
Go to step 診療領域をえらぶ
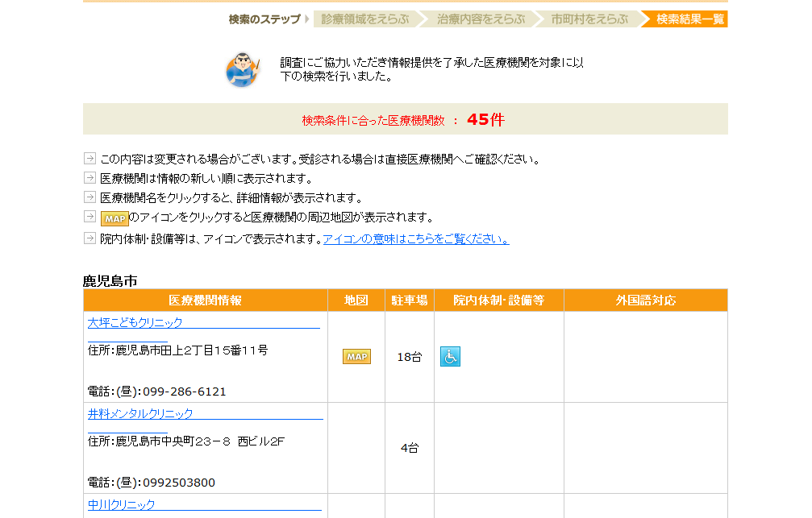[x=365, y=19]
